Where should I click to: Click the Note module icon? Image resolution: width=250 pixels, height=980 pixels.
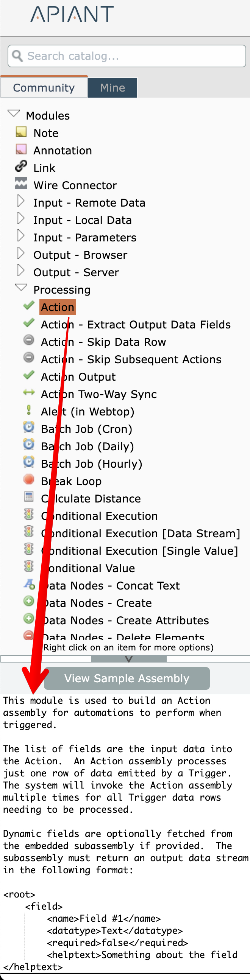click(21, 132)
